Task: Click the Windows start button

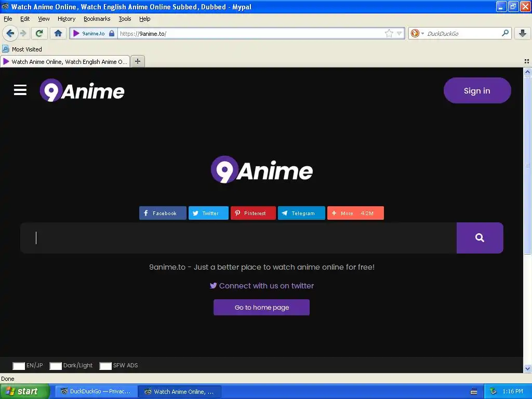Action: (25, 392)
